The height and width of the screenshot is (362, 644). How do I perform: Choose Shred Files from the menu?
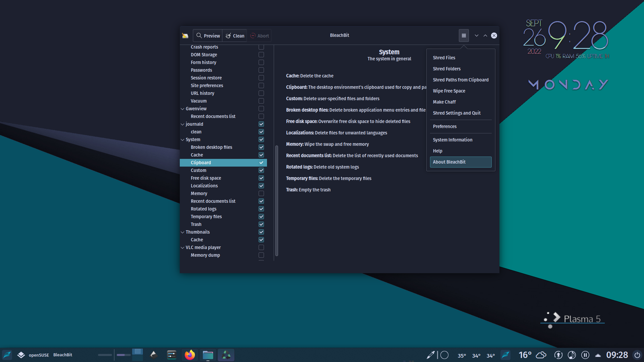pyautogui.click(x=461, y=58)
